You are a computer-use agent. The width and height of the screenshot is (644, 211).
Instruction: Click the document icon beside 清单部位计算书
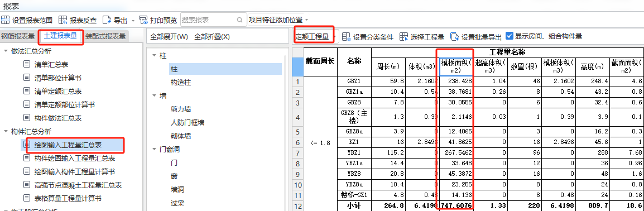coord(27,78)
